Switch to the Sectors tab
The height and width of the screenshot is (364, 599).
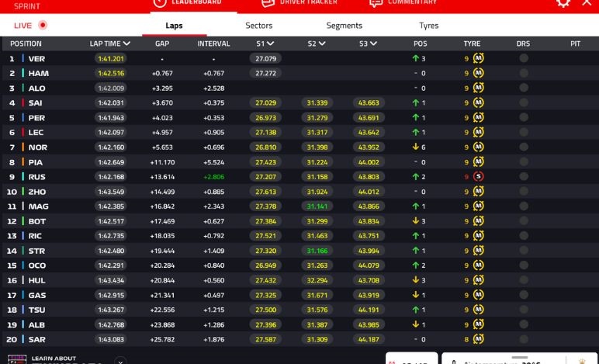[258, 26]
